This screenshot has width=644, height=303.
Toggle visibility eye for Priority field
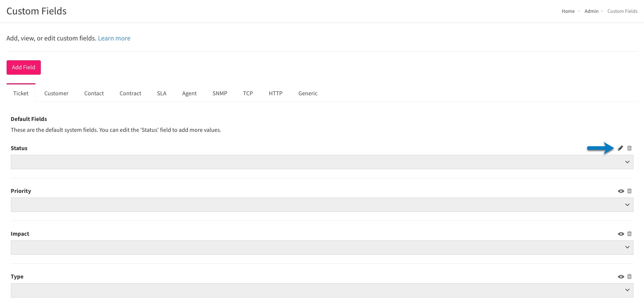click(621, 191)
